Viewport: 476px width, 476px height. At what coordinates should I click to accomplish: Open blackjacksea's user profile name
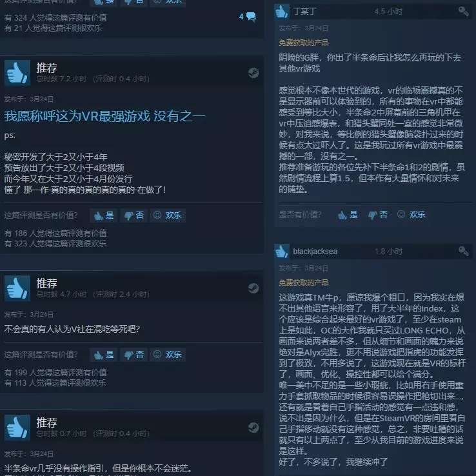(315, 252)
